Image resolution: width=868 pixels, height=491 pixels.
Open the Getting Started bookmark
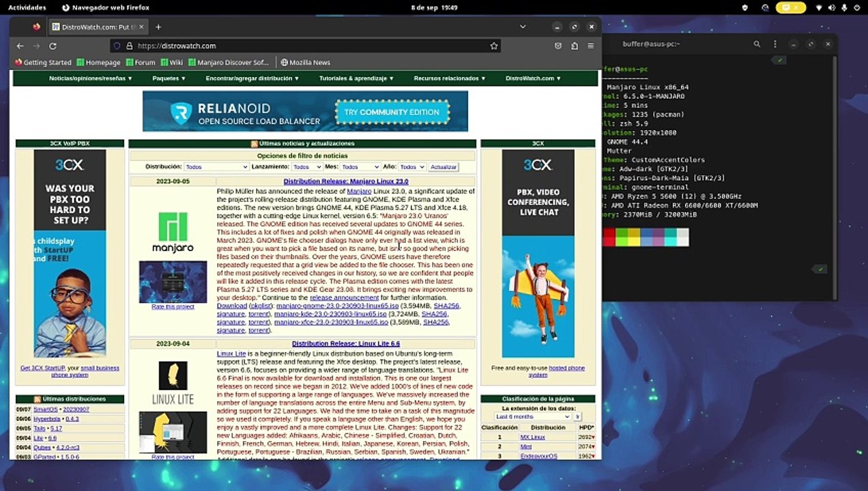click(43, 62)
